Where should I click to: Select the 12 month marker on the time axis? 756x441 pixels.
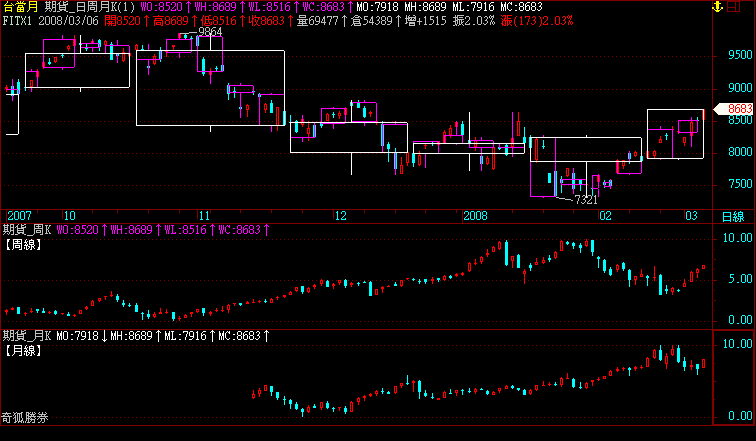(340, 216)
